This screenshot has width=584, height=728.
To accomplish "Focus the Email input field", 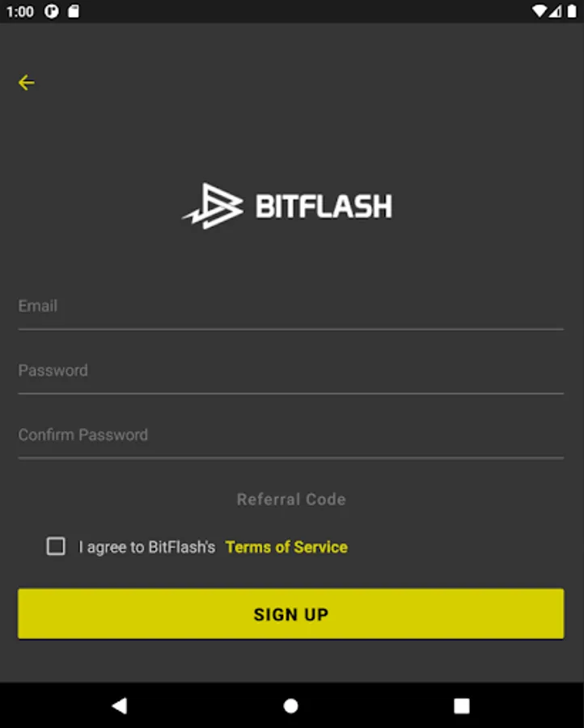I will [290, 307].
